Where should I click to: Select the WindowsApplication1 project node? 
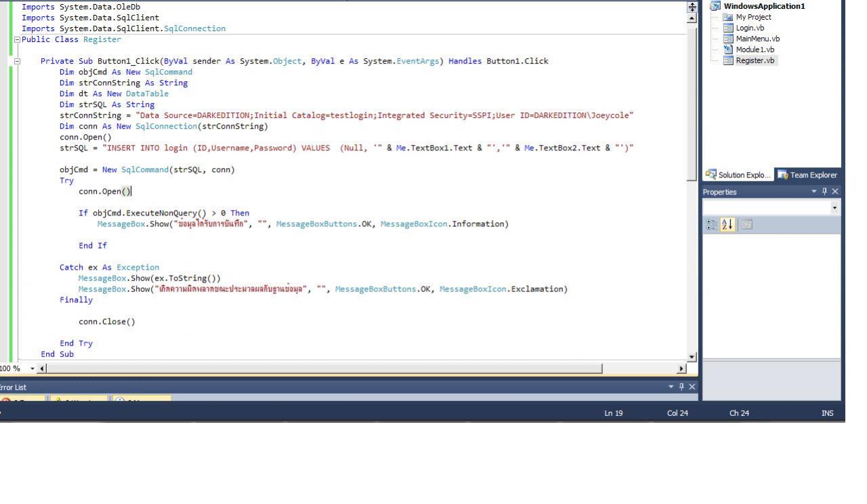coord(764,6)
